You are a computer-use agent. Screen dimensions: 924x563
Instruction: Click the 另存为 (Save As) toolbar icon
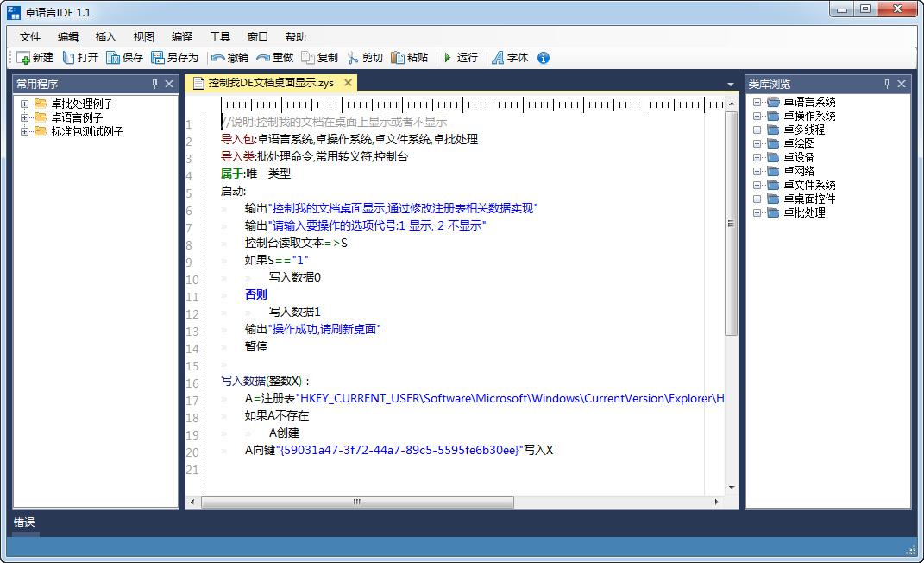157,58
